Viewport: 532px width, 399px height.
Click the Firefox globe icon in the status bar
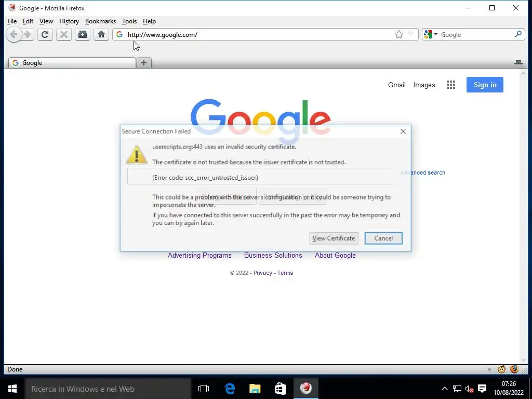(x=514, y=369)
